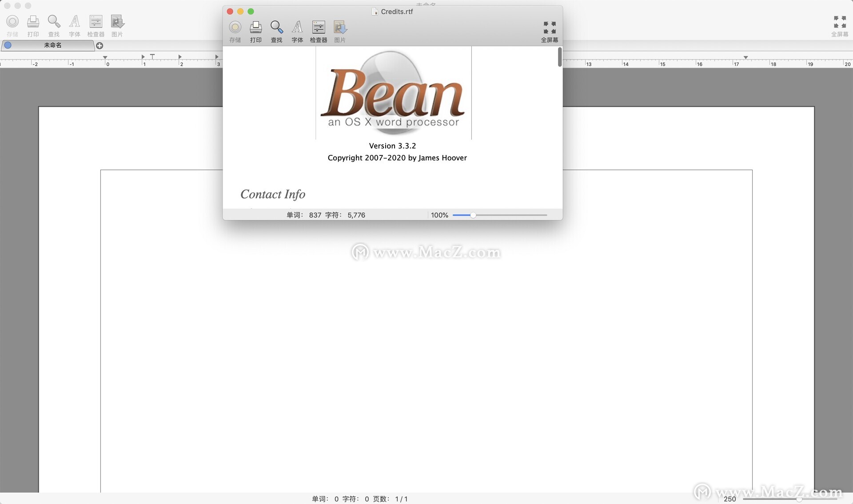Minimize the Credits.rtf window
This screenshot has width=853, height=504.
[x=240, y=12]
